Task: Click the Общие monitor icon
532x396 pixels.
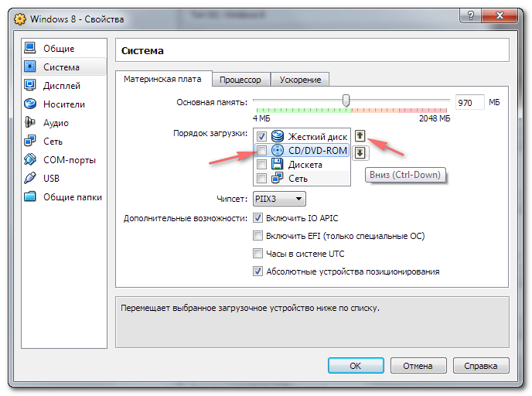Action: pyautogui.click(x=30, y=48)
